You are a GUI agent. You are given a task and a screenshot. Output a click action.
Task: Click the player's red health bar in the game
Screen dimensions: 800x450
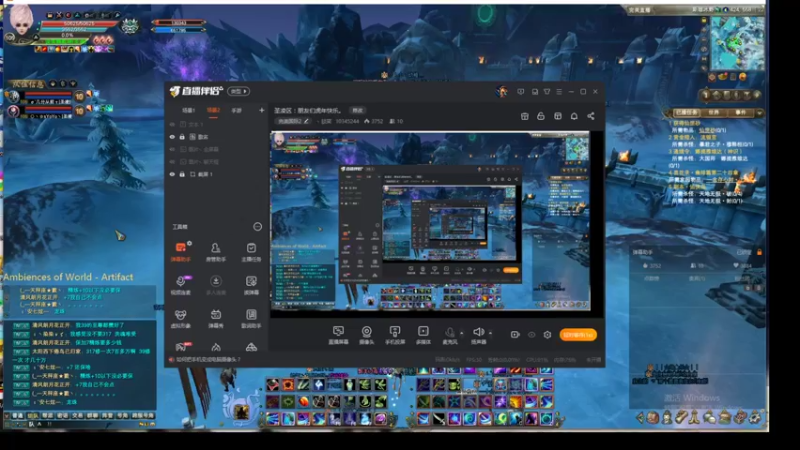click(x=80, y=23)
